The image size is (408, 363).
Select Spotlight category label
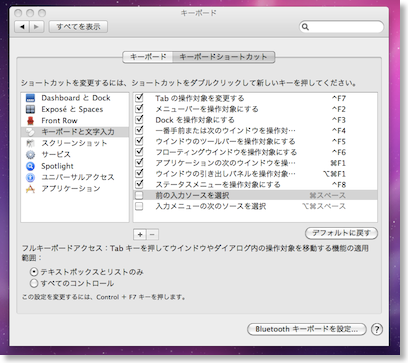pyautogui.click(x=57, y=166)
